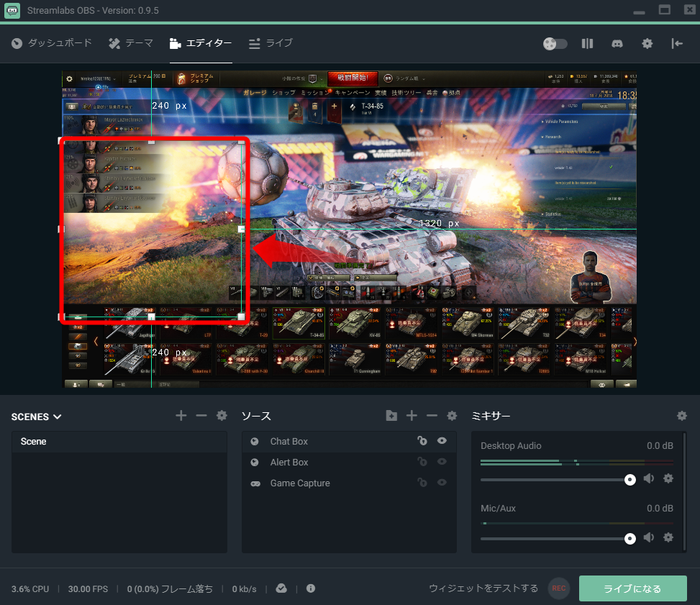Click the Chat Box icon in sources
700x605 pixels.
tap(255, 442)
